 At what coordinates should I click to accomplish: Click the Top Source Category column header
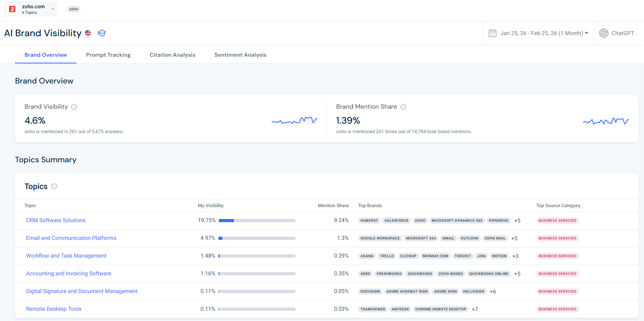pos(558,206)
